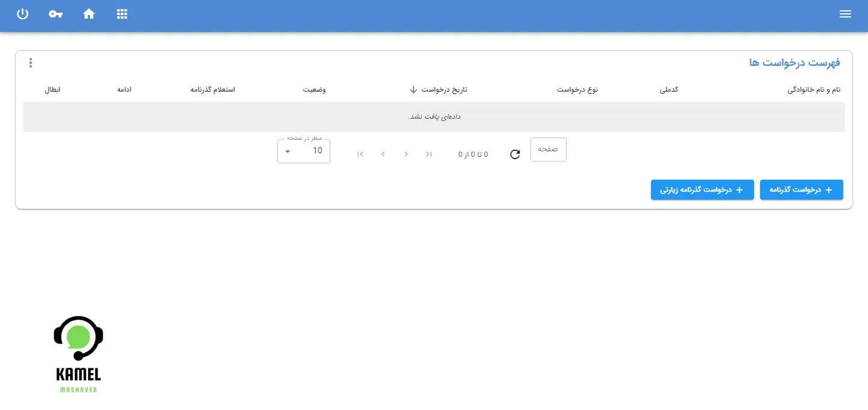Go to the first page arrow

click(429, 154)
